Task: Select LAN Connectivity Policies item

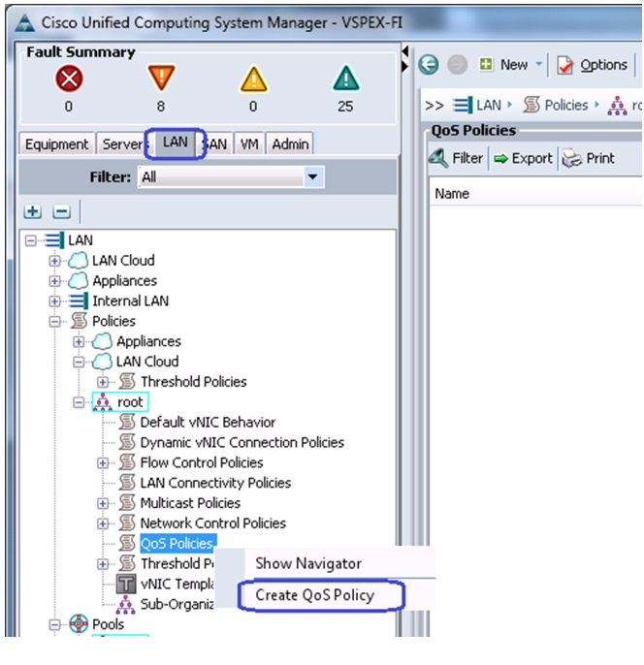Action: click(215, 483)
